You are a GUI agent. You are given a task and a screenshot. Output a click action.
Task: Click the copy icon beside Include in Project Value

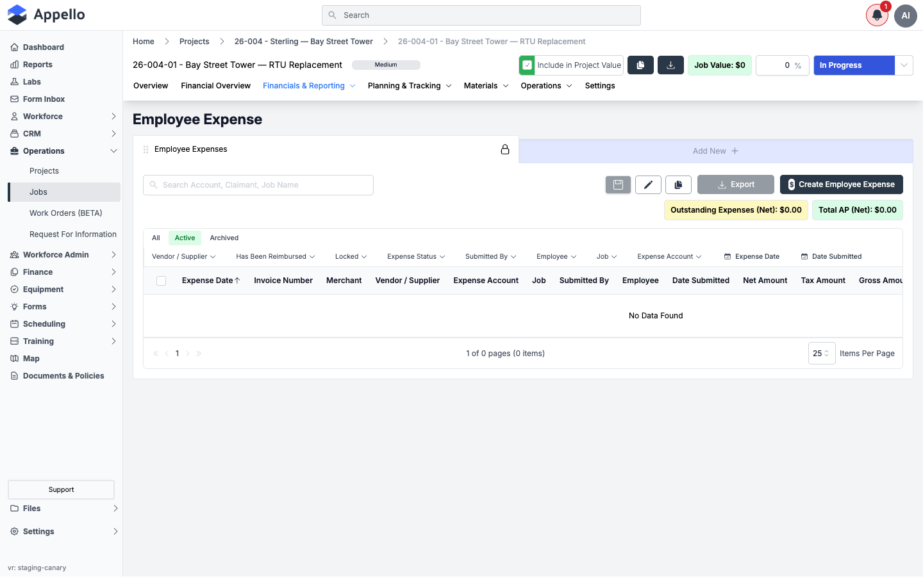(x=640, y=65)
